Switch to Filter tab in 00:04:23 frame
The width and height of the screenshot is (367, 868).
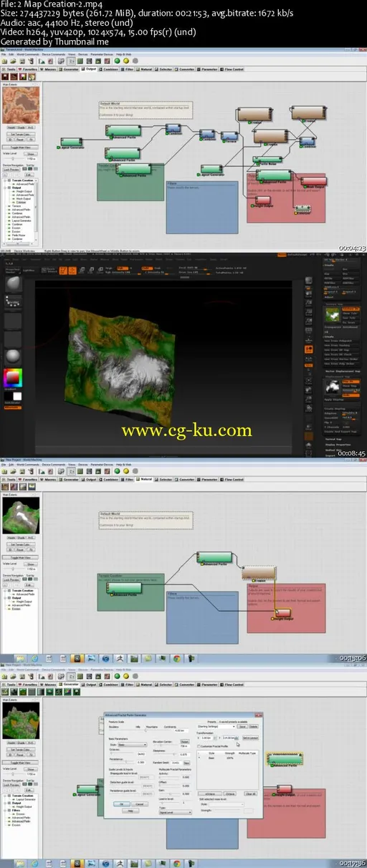pyautogui.click(x=128, y=69)
